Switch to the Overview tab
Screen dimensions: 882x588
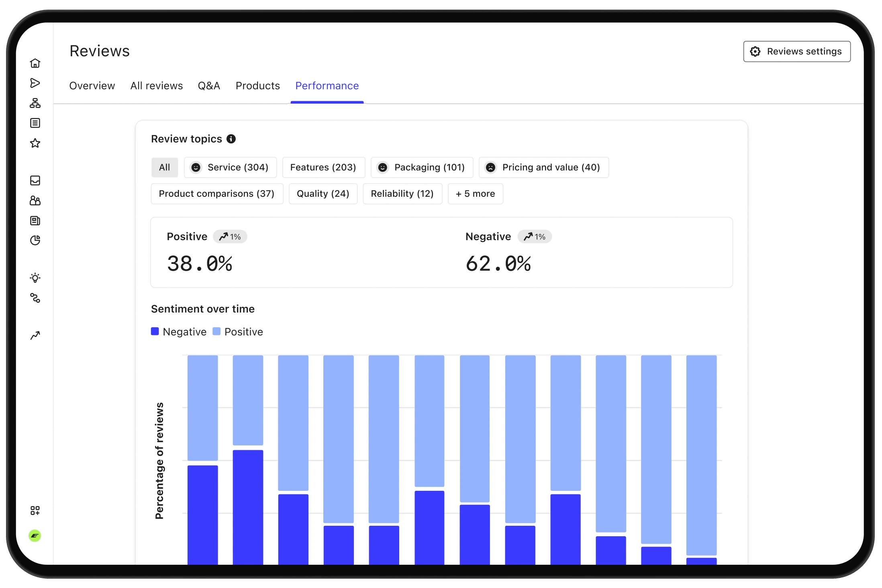pos(92,86)
